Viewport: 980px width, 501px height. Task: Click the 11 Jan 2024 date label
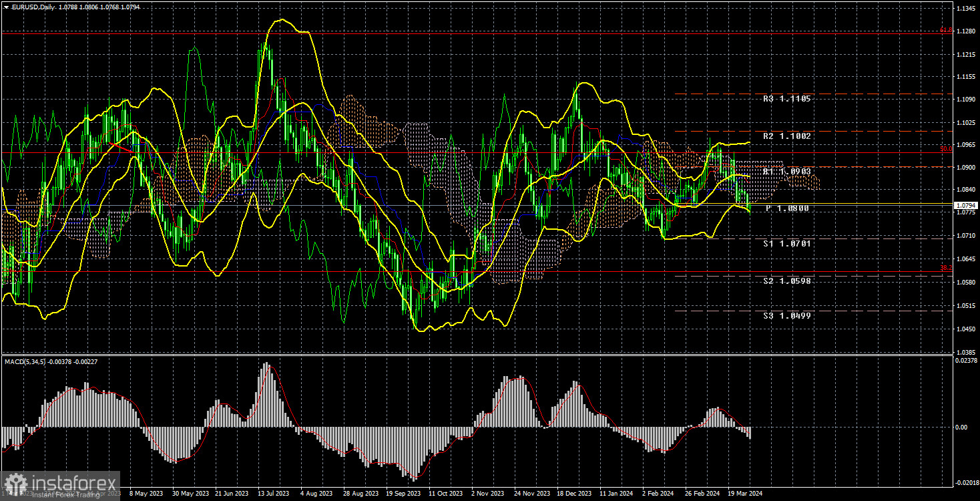pyautogui.click(x=618, y=494)
